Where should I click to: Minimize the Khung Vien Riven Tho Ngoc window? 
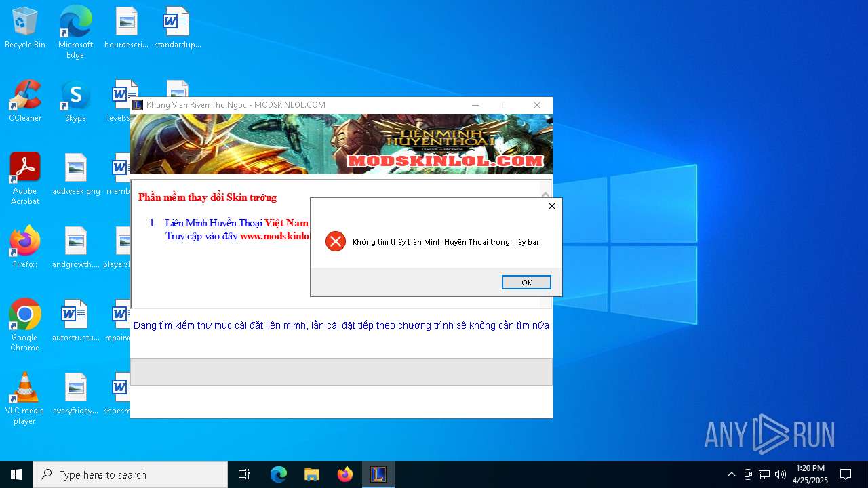(475, 105)
